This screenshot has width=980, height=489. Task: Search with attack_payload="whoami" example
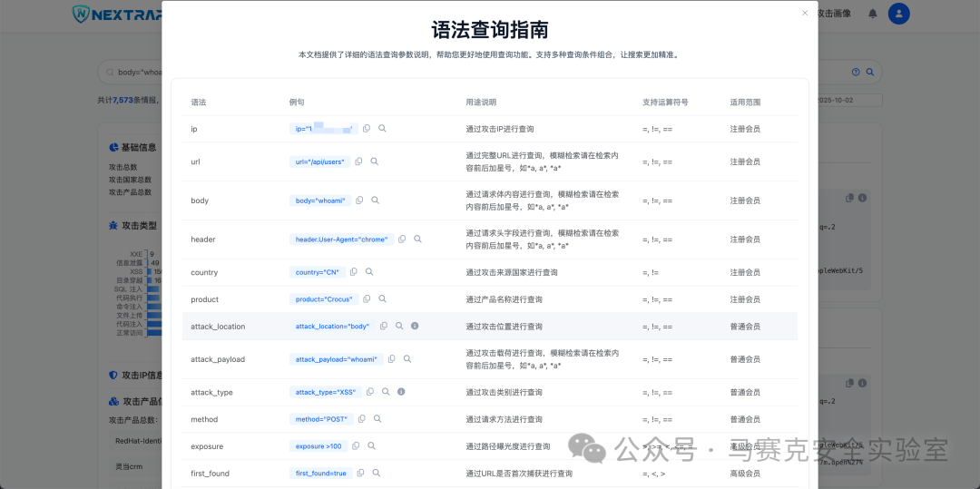407,359
